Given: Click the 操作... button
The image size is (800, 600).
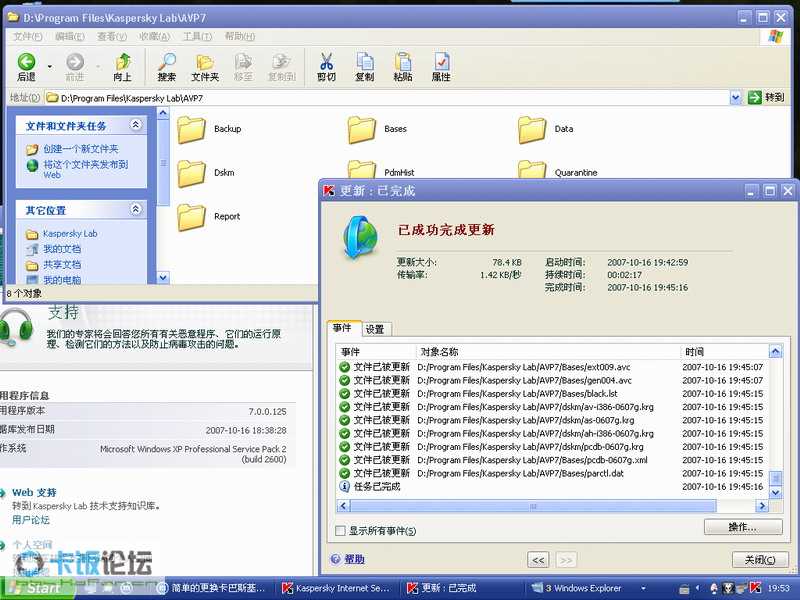Looking at the screenshot, I should click(743, 527).
